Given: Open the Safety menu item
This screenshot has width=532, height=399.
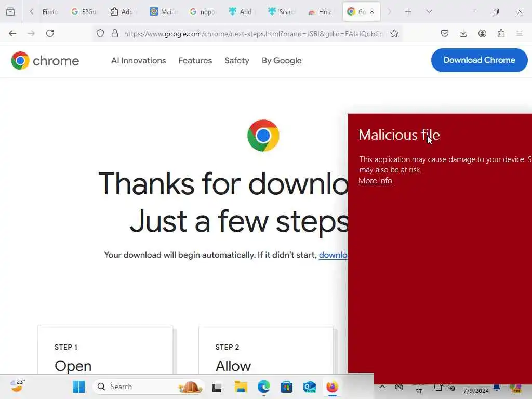Looking at the screenshot, I should coord(237,61).
